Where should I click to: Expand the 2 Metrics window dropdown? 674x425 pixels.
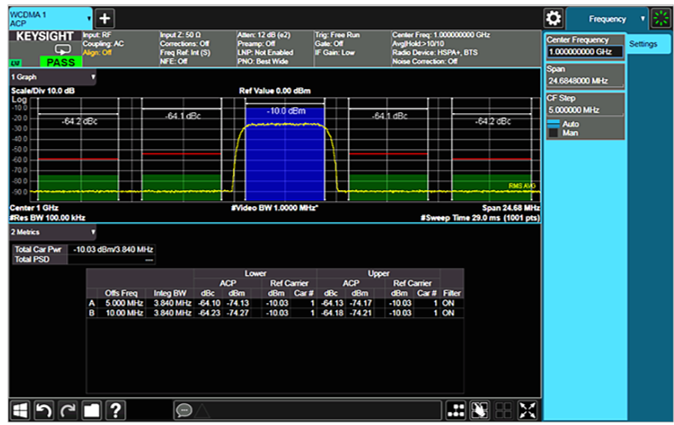93,231
